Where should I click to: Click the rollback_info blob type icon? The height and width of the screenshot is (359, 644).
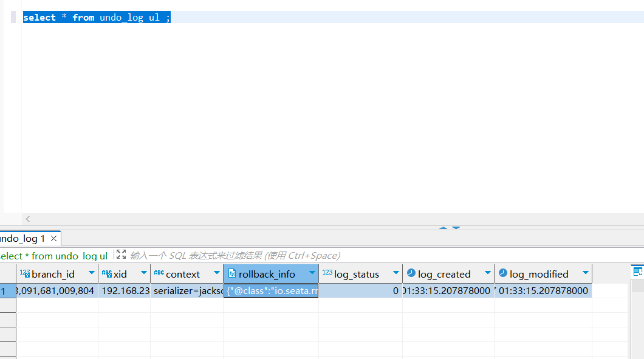tap(231, 274)
